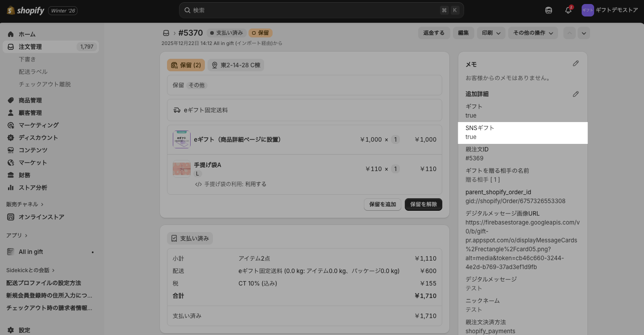Go to previous order arrow
This screenshot has width=644, height=335.
[570, 33]
